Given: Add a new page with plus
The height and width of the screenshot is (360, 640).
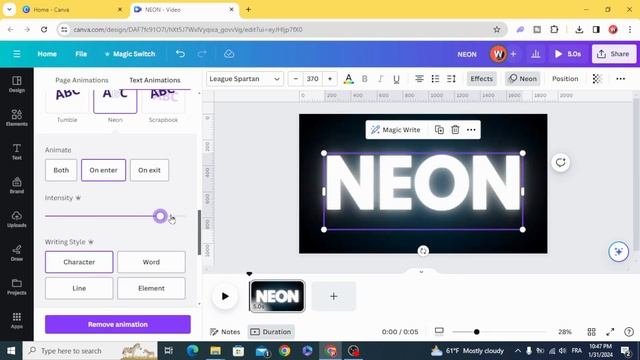Looking at the screenshot, I should (333, 296).
